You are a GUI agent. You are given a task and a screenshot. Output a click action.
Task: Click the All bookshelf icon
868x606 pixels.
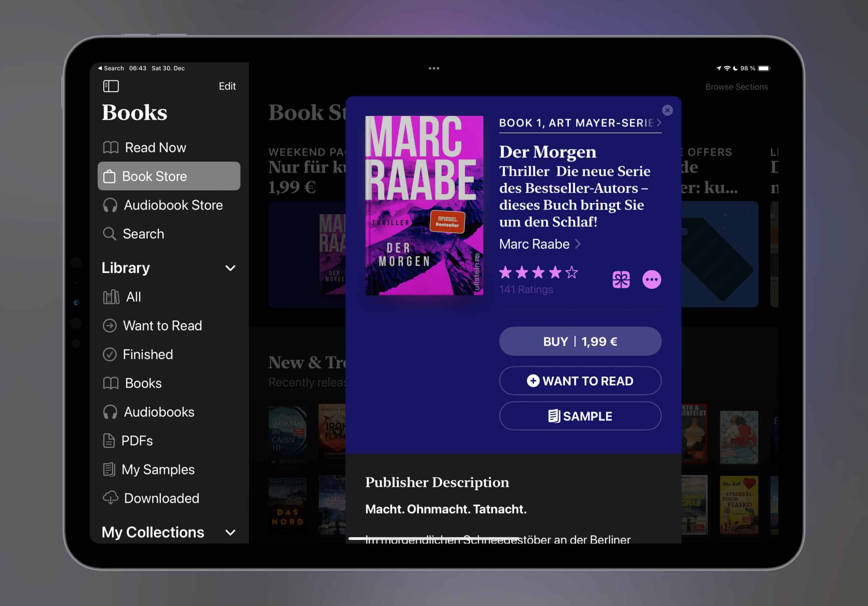pyautogui.click(x=111, y=297)
